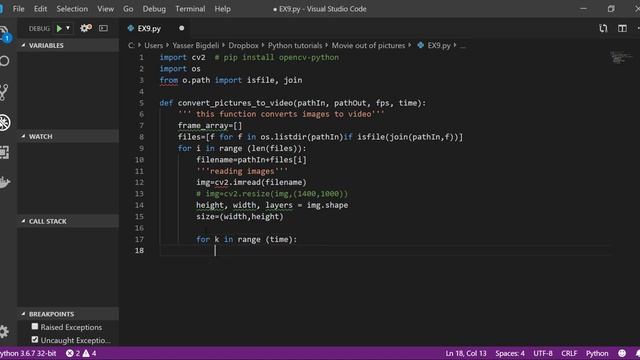Select the EX9.py editor tab
Screen dimensions: 640x360
click(x=156, y=28)
